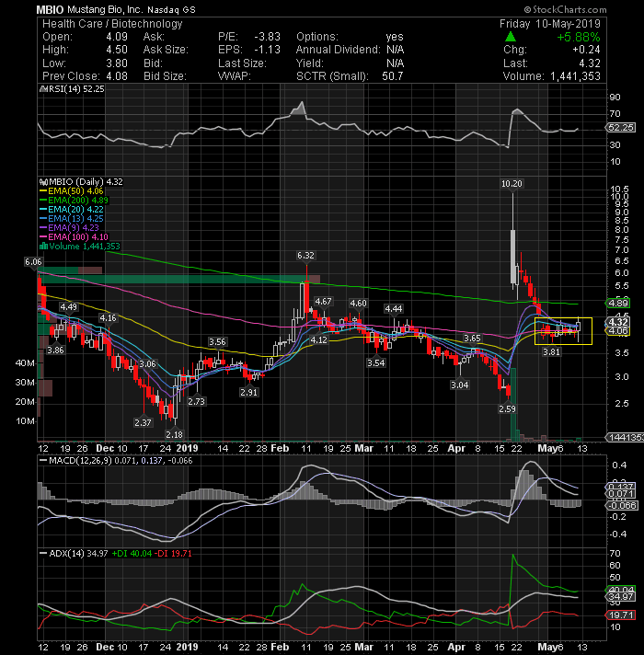The height and width of the screenshot is (655, 644).
Task: Click the SCTR (Small) value 50.7
Action: point(393,76)
